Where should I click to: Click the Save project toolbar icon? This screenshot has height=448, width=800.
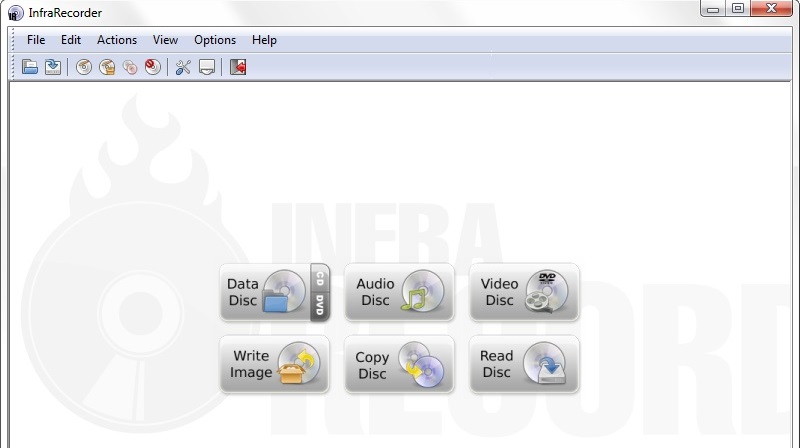click(53, 67)
